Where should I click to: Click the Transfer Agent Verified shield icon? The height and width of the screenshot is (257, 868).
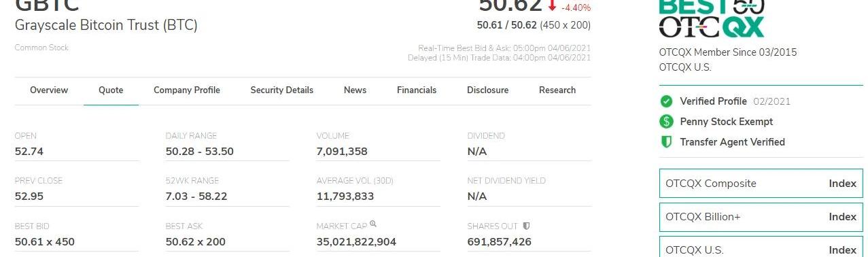666,142
